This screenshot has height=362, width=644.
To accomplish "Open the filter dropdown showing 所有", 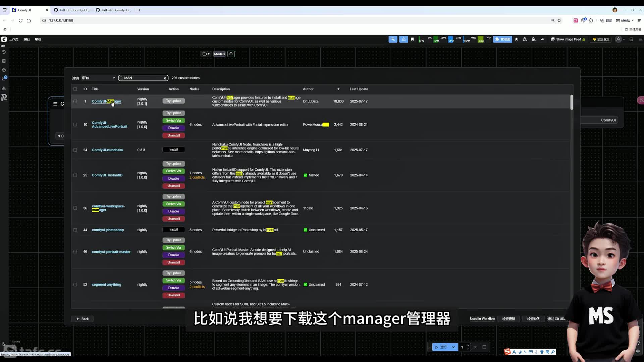I will [x=98, y=78].
